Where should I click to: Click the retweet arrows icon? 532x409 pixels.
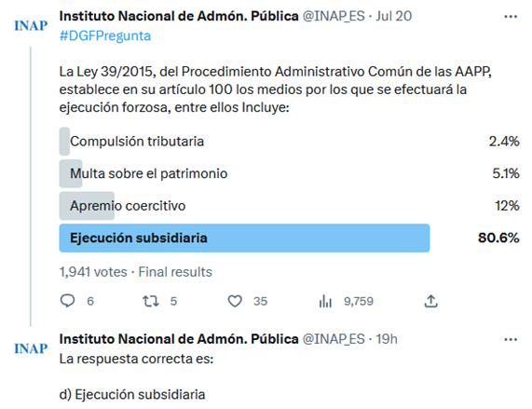(151, 301)
